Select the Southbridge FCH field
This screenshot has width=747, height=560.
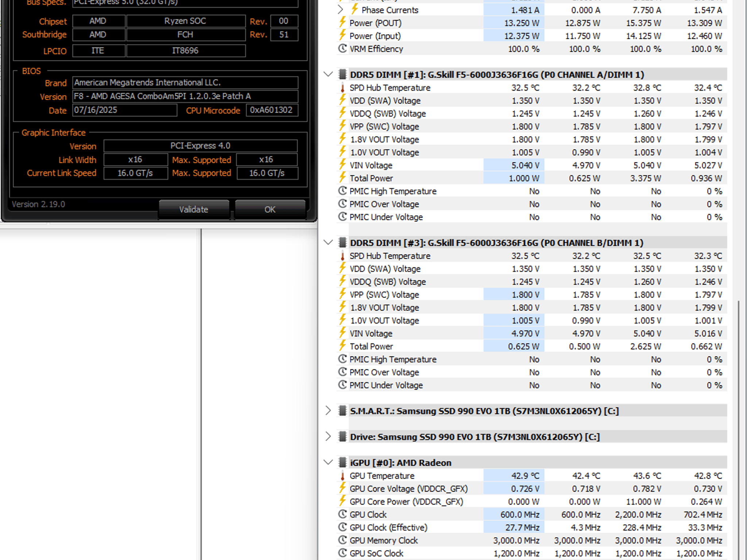tap(186, 35)
